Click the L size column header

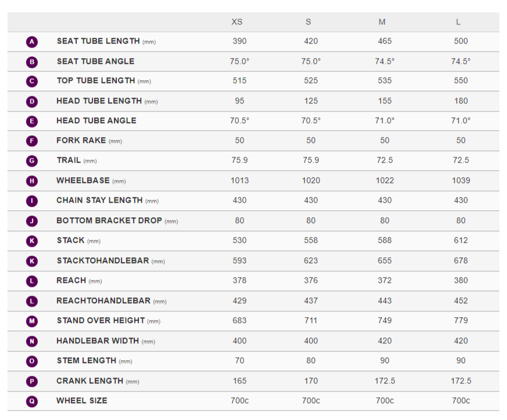(x=459, y=22)
